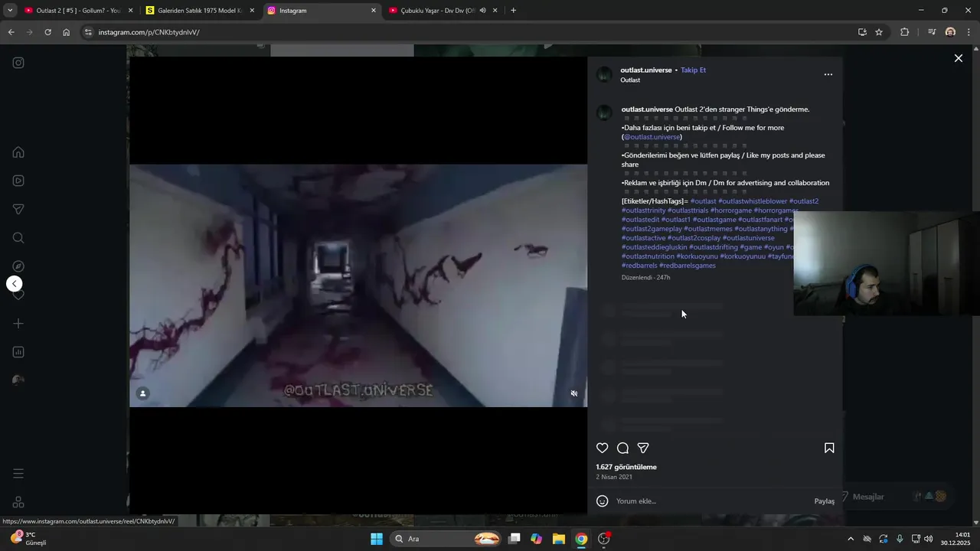Play or pause the Outlast video

point(358,285)
